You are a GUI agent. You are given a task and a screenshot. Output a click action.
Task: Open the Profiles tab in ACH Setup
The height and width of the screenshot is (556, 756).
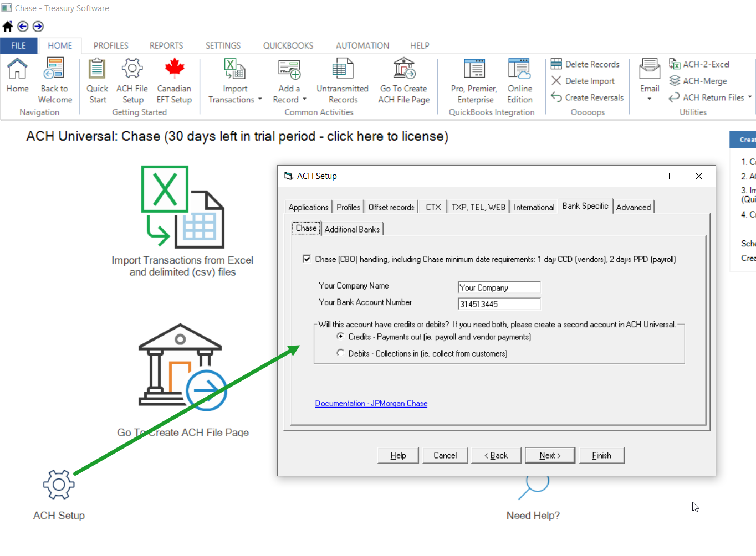[348, 207]
